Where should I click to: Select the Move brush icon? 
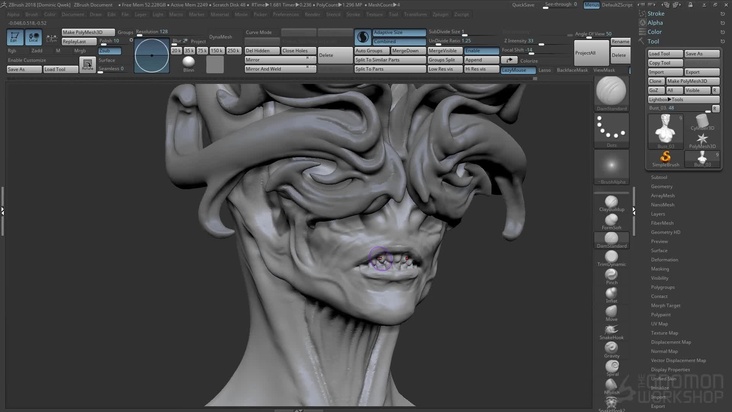click(x=611, y=311)
